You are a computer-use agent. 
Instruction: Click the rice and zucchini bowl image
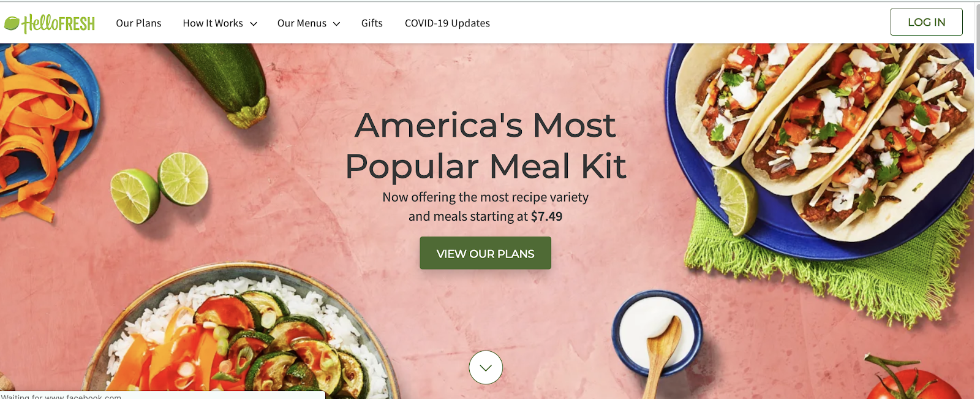[x=245, y=334]
